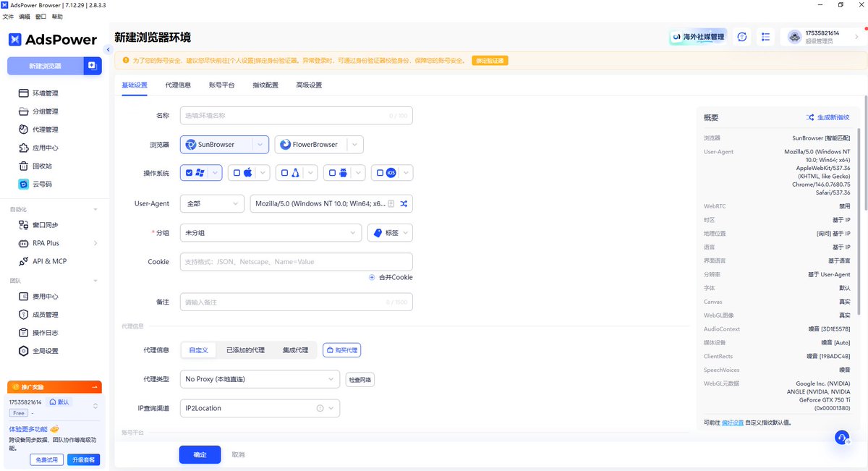Screen dimensions: 868x471
Task: Click the 确定 confirm button
Action: [200, 454]
